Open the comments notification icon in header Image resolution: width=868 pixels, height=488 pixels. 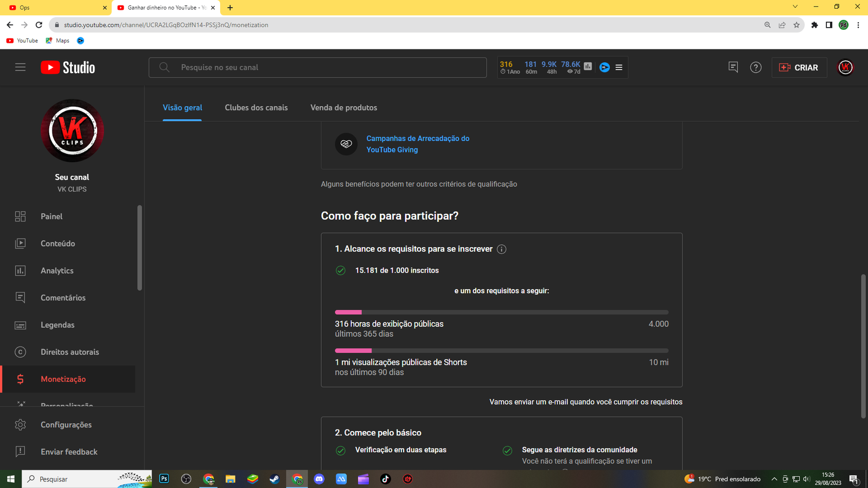pyautogui.click(x=733, y=67)
